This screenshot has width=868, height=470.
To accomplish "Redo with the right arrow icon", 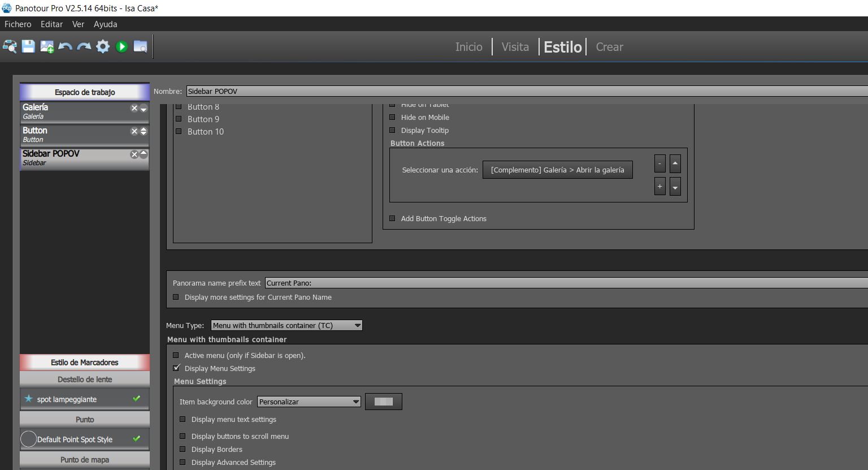I will [84, 47].
